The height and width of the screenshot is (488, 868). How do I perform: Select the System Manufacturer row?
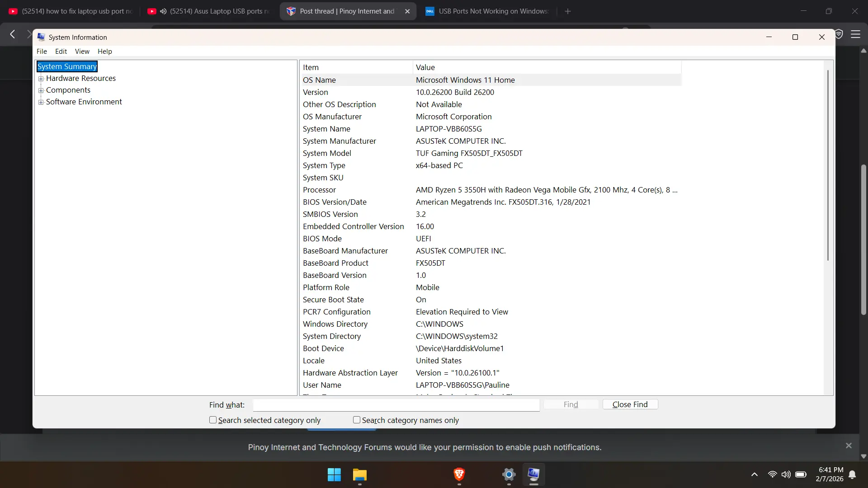(491, 141)
